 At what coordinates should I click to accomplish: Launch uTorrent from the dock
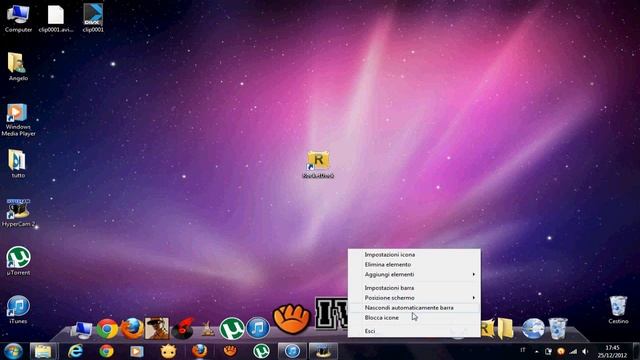(232, 329)
